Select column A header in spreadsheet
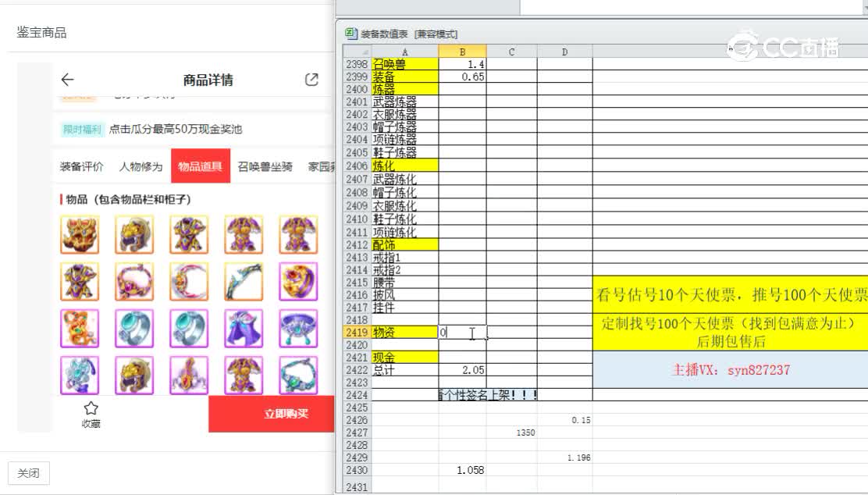This screenshot has width=868, height=495. pyautogui.click(x=404, y=52)
